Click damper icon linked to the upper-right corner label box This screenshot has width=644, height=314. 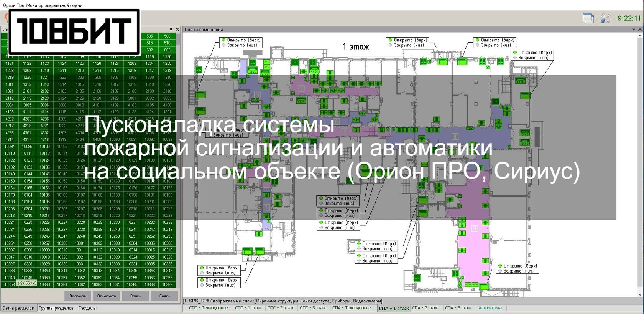(525, 96)
